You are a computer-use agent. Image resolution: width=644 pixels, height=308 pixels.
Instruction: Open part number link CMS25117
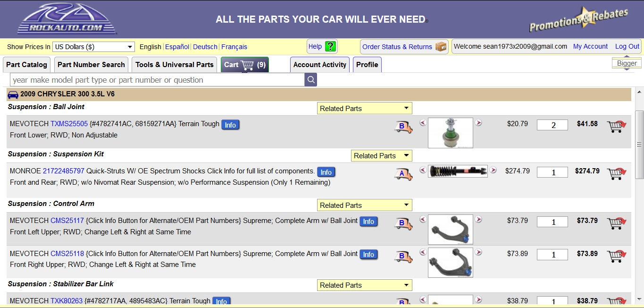pyautogui.click(x=67, y=221)
